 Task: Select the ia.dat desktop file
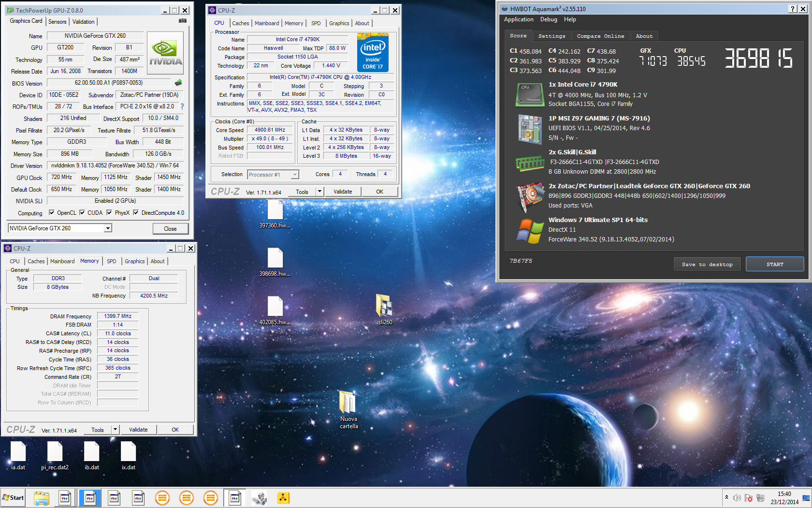(18, 456)
